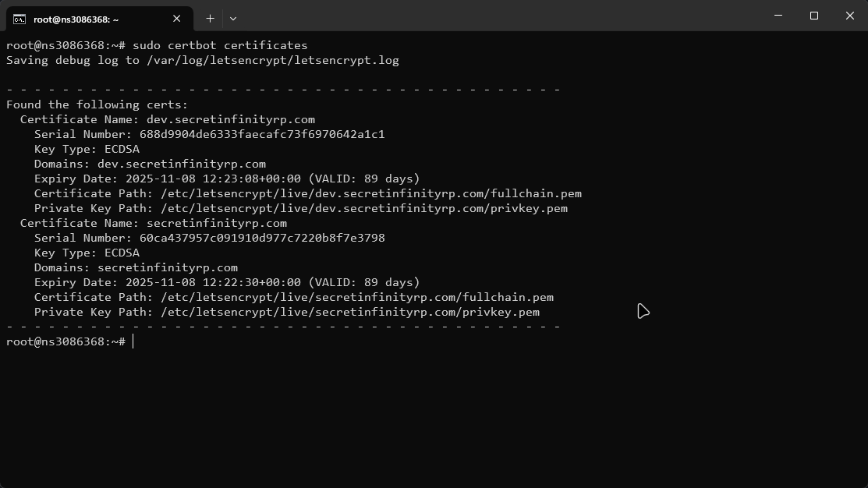Screen dimensions: 868x488
Task: Maximize the terminal window
Action: coord(813,16)
